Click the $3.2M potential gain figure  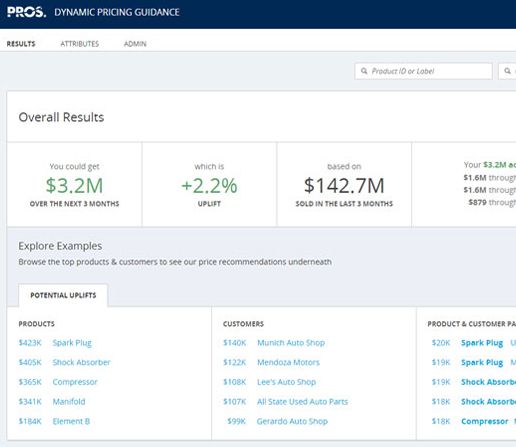[x=74, y=186]
